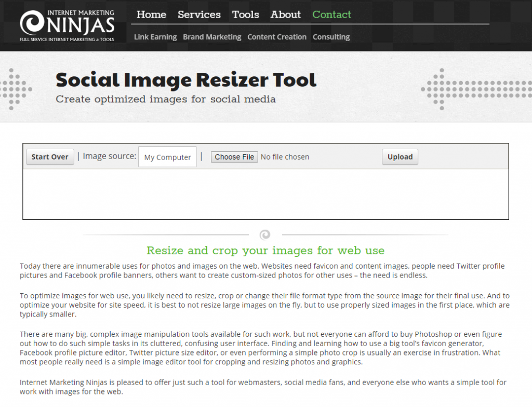Click the 'Resize and crop your images' heading
The height and width of the screenshot is (407, 532).
265,251
